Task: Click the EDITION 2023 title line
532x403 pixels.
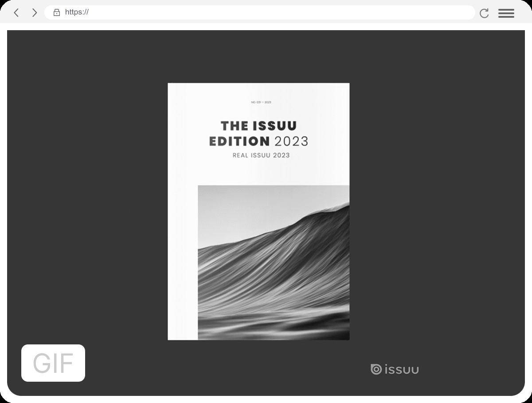Action: click(258, 141)
